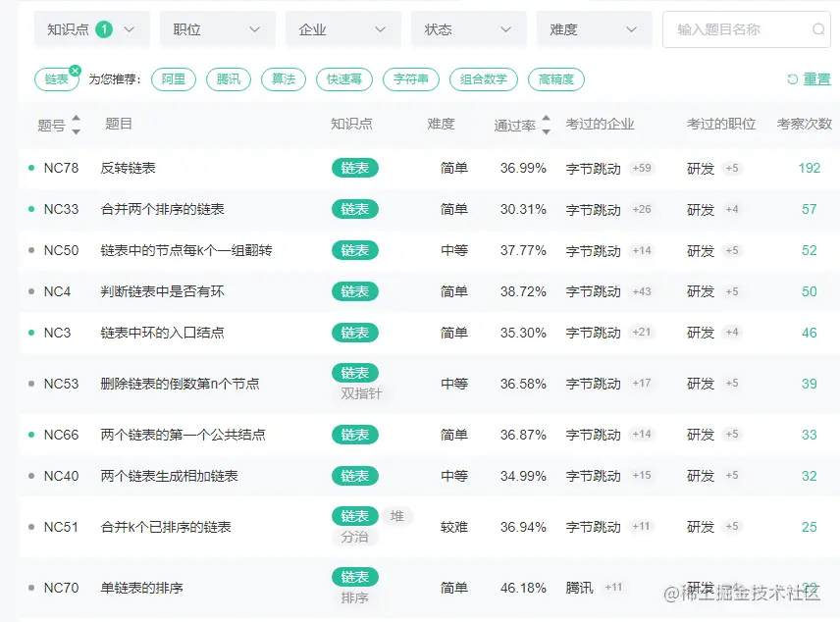Select the 算法 recommended tag
The image size is (840, 622).
pyautogui.click(x=284, y=79)
